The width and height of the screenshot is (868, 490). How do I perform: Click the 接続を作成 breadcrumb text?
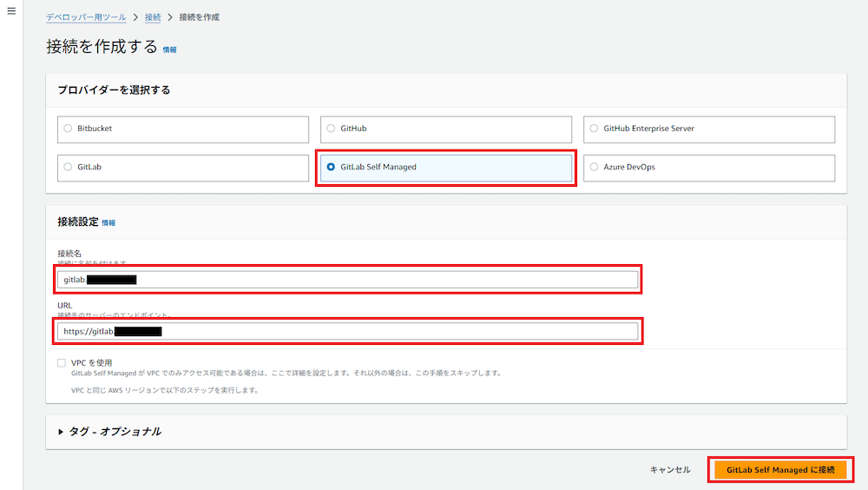click(x=200, y=17)
